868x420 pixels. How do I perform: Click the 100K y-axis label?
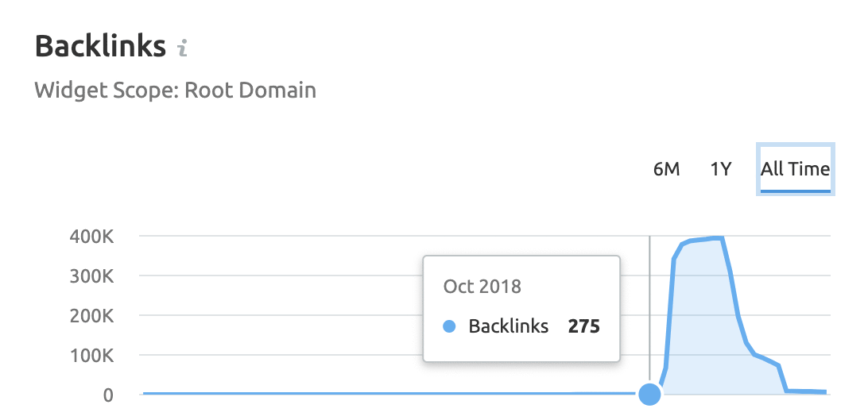click(x=92, y=355)
